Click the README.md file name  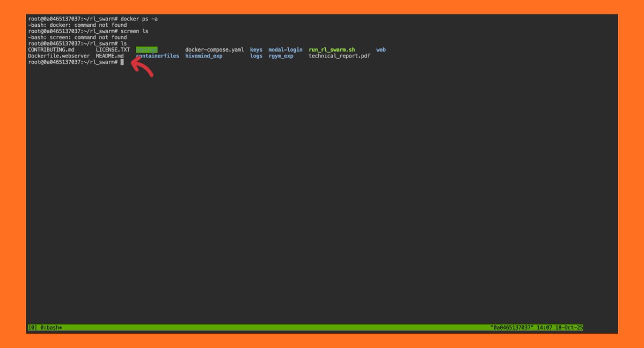(110, 56)
